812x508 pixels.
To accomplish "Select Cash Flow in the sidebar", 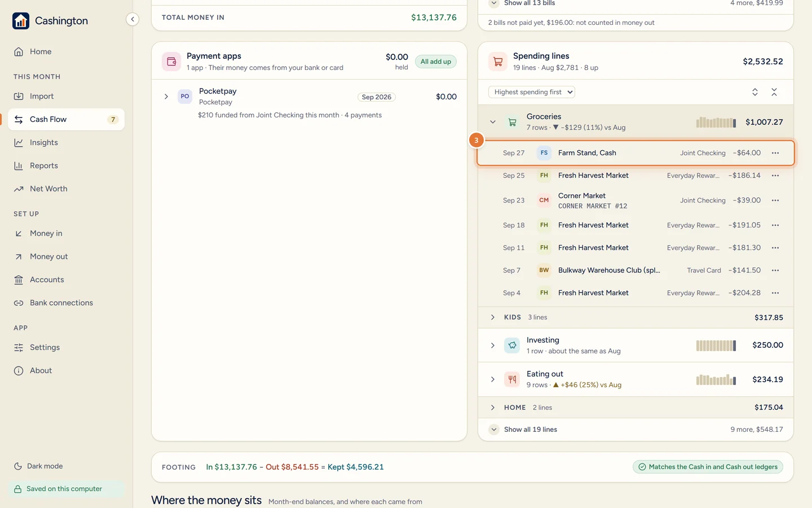I will point(67,119).
